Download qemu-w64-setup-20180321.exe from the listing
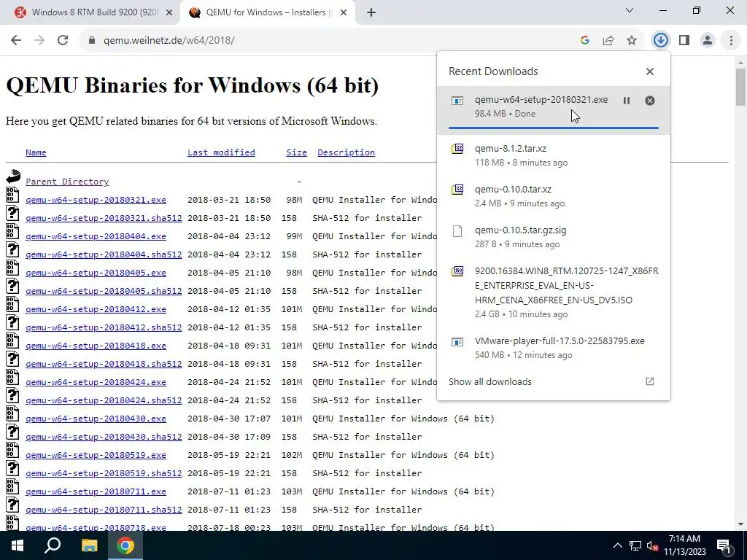Image resolution: width=747 pixels, height=560 pixels. coord(96,200)
